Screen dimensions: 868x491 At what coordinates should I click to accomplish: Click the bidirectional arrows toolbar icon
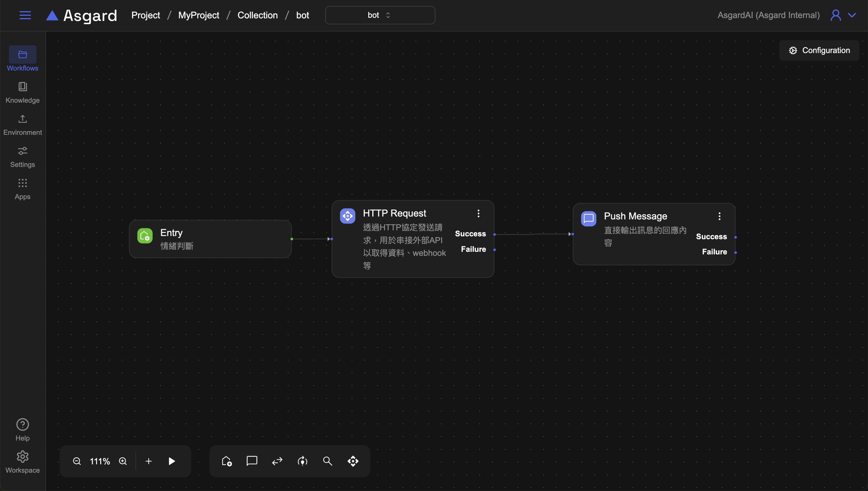(x=277, y=461)
